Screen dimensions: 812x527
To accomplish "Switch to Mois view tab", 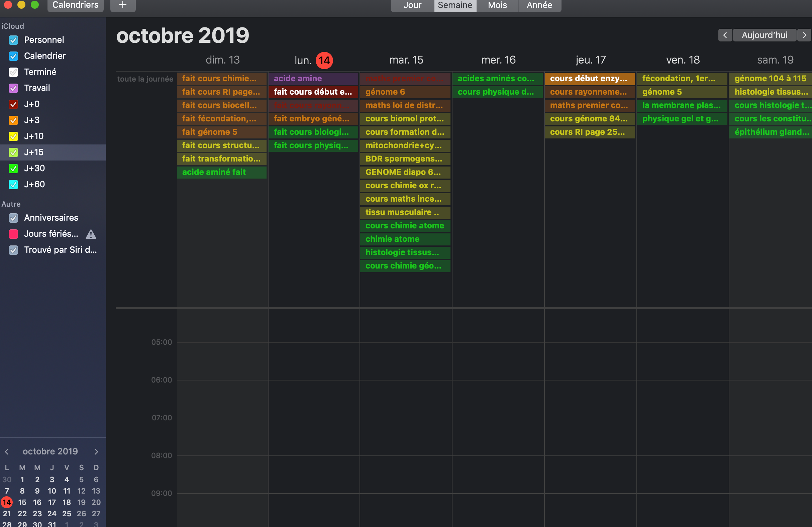I will point(497,5).
